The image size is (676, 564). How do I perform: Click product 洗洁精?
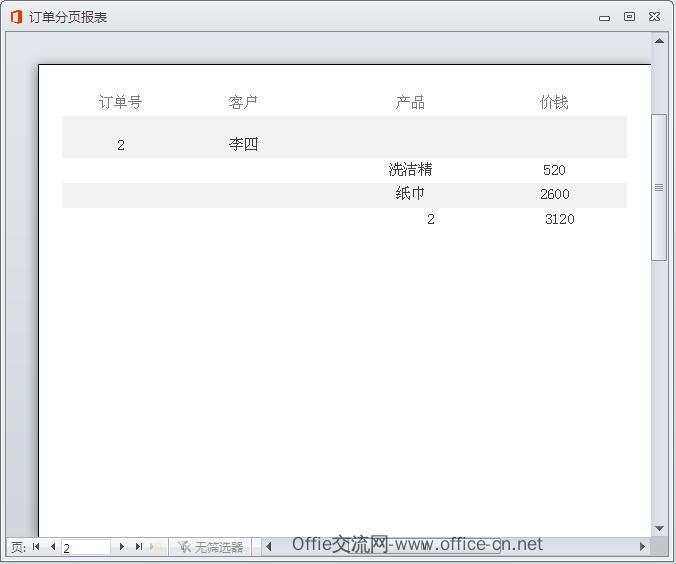(410, 169)
